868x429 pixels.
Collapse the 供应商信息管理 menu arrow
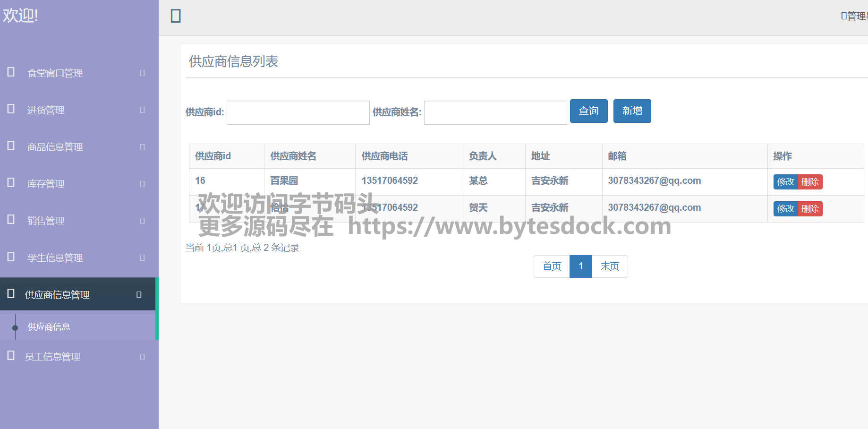pyautogui.click(x=139, y=295)
